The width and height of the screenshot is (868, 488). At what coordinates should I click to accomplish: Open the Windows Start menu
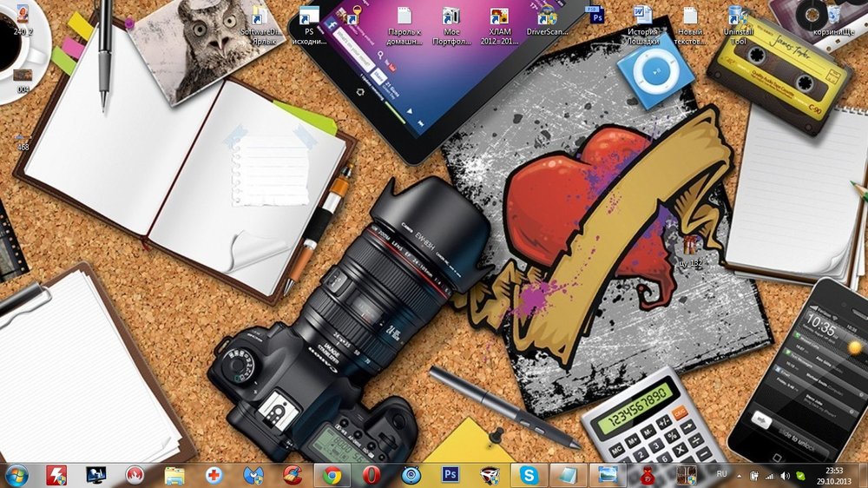click(x=17, y=475)
